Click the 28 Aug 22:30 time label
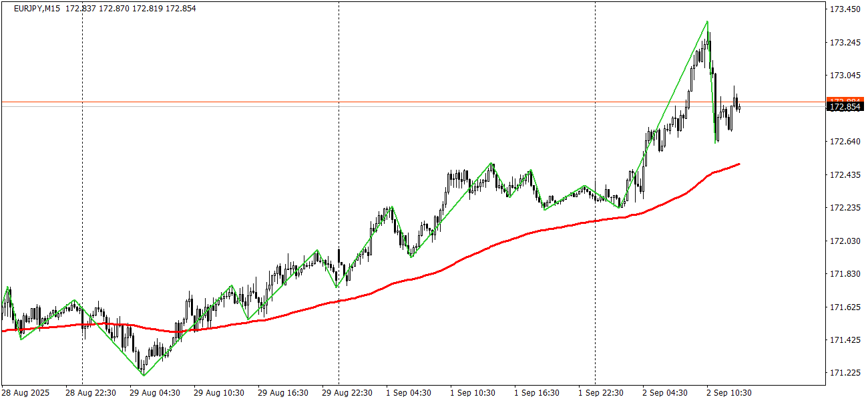868x401 pixels. tap(91, 392)
